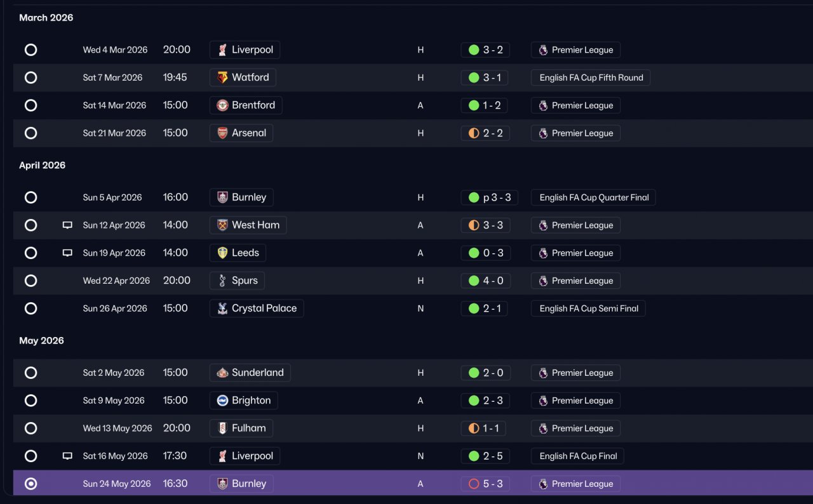Screen dimensions: 813x504
Task: Select the radio button for Liverpool 4 Mar match
Action: [30, 50]
